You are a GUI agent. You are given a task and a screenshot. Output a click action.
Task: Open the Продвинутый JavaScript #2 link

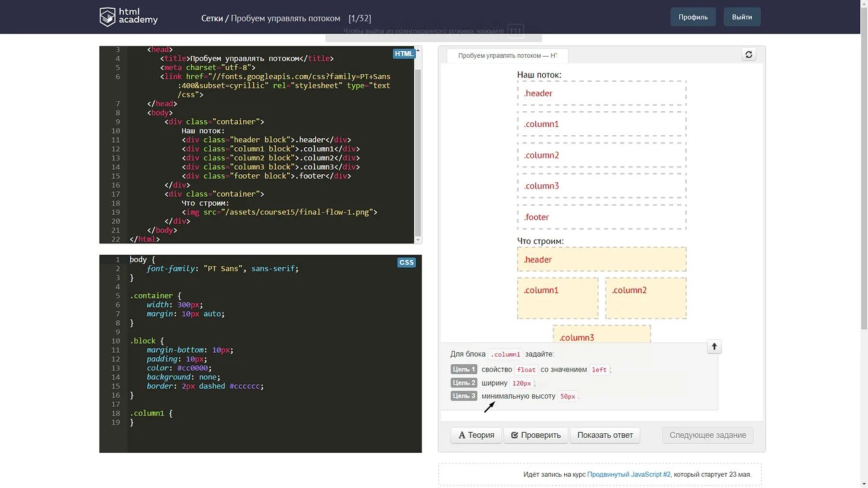coord(629,474)
